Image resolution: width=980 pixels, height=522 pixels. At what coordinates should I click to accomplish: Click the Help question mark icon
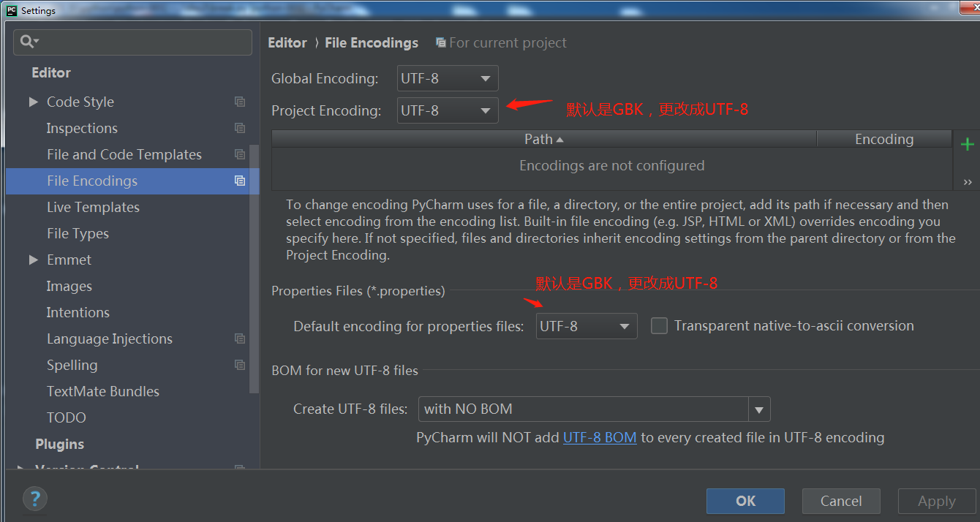tap(34, 498)
